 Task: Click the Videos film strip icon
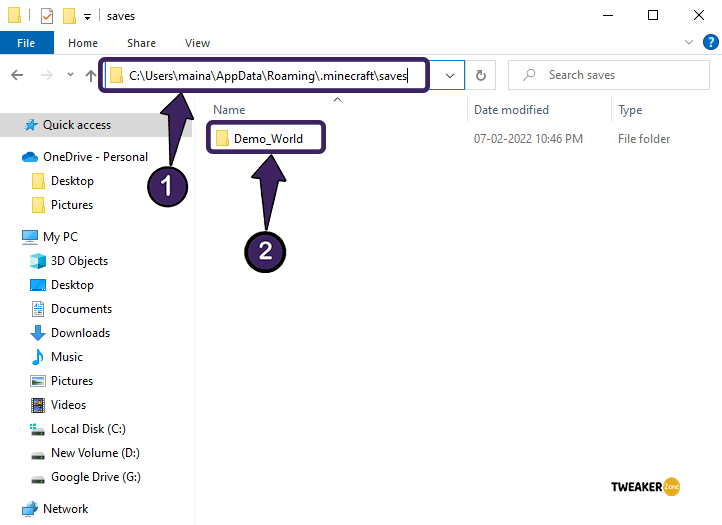point(38,405)
